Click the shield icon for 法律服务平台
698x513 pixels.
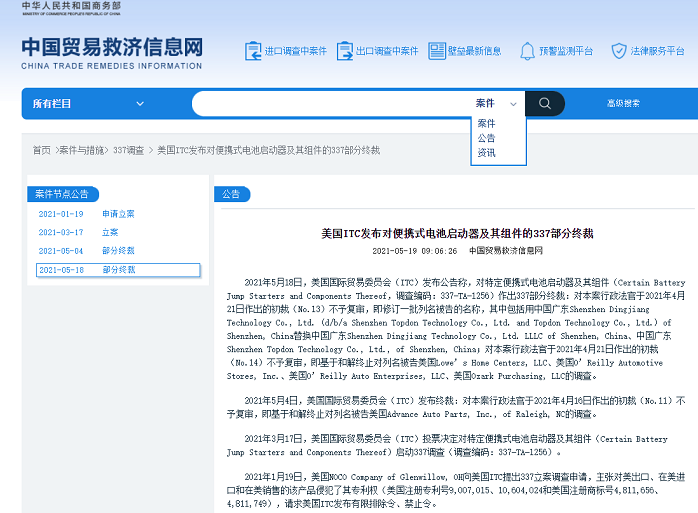point(619,51)
